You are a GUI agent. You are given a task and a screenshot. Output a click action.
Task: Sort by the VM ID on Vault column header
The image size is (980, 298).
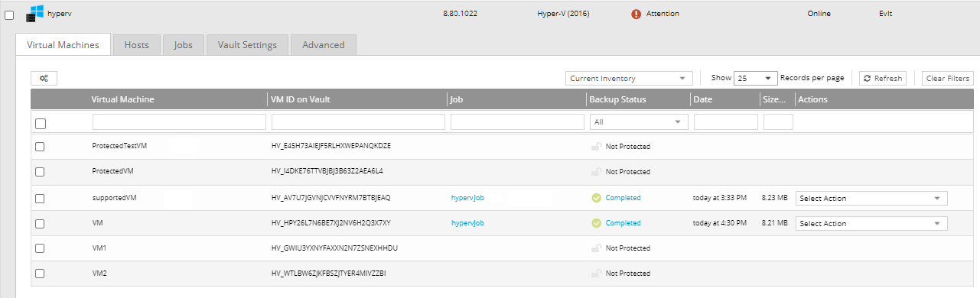[x=301, y=99]
